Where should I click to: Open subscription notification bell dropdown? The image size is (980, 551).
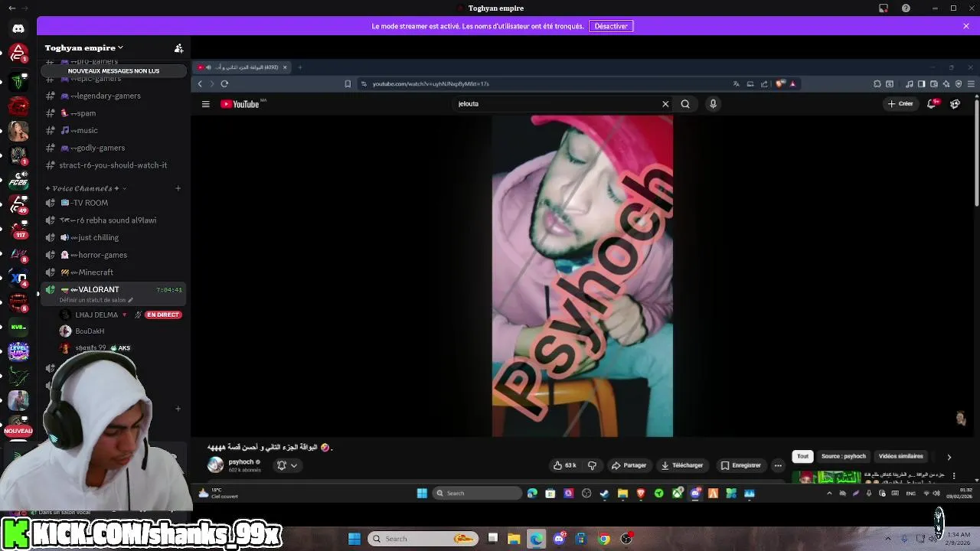click(287, 465)
